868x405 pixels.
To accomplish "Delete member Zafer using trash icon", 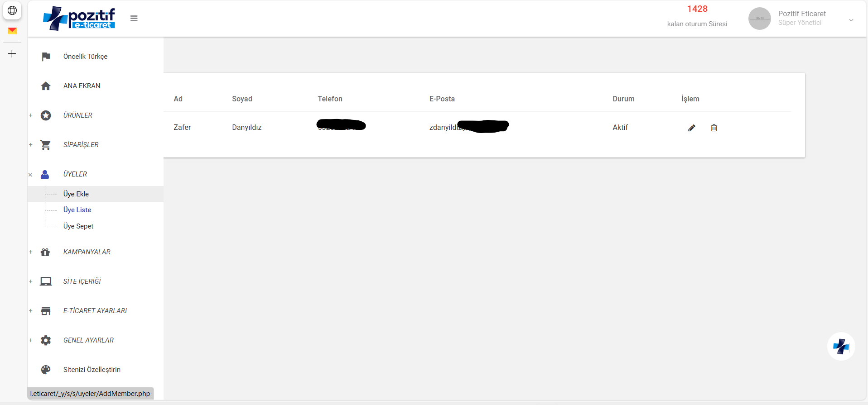I will pos(714,128).
